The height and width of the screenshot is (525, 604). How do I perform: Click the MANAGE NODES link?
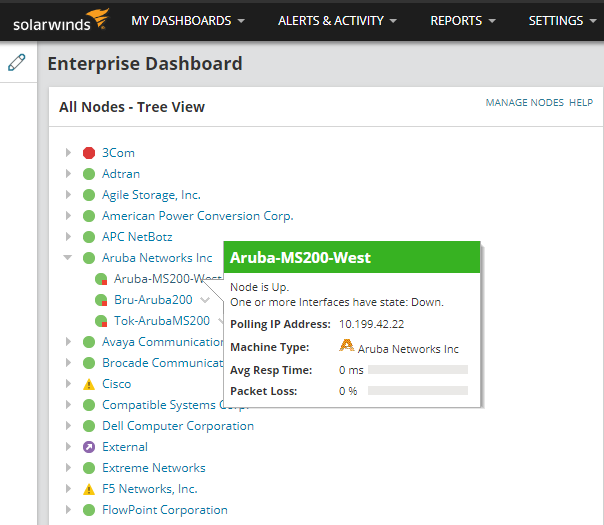coord(524,102)
